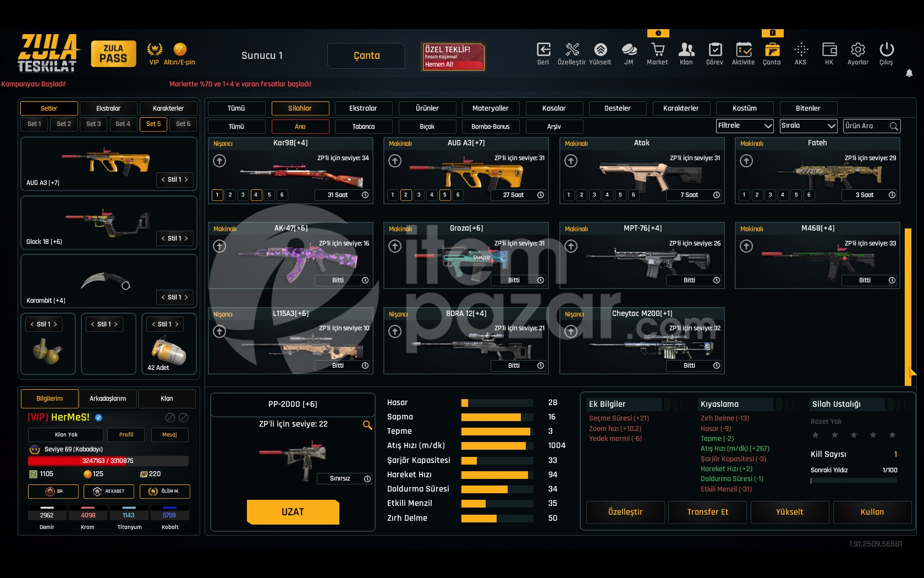Select slot 4 on Kar98 card
This screenshot has height=578, width=924.
click(256, 195)
